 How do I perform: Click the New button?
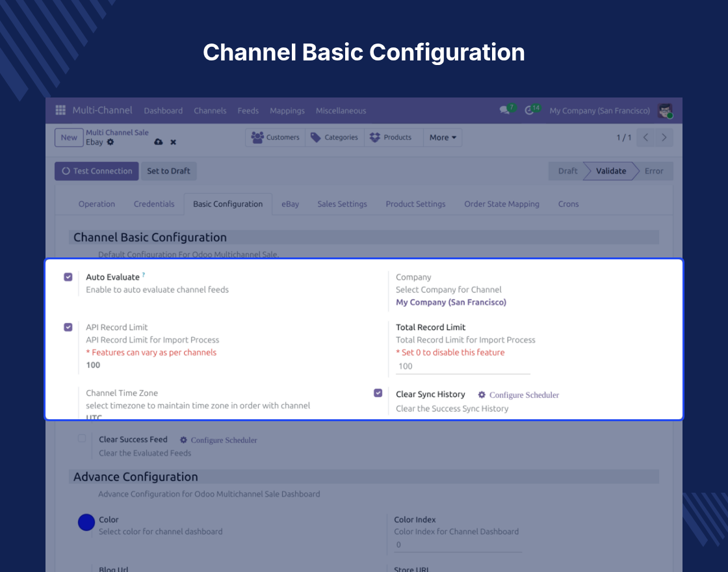pyautogui.click(x=69, y=137)
